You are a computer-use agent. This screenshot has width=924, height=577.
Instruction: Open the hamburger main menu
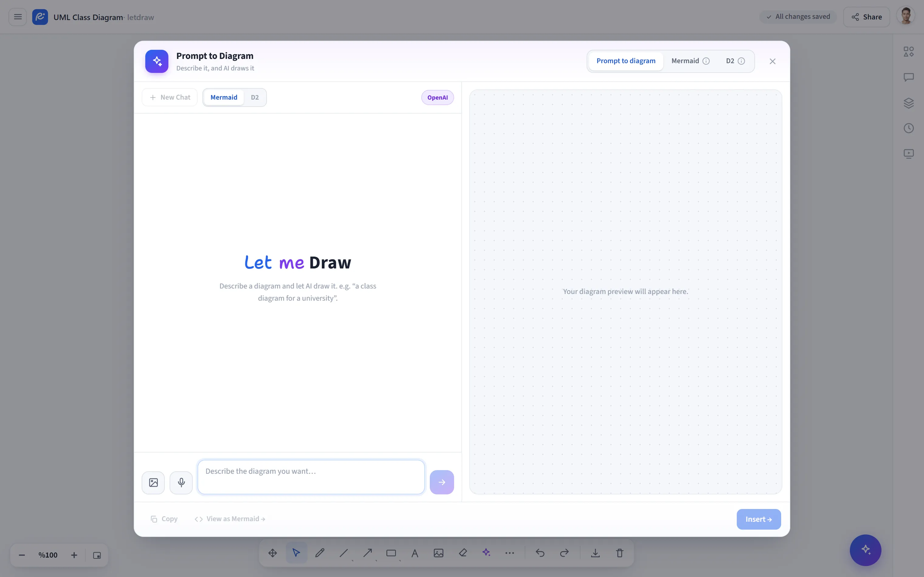pos(18,17)
